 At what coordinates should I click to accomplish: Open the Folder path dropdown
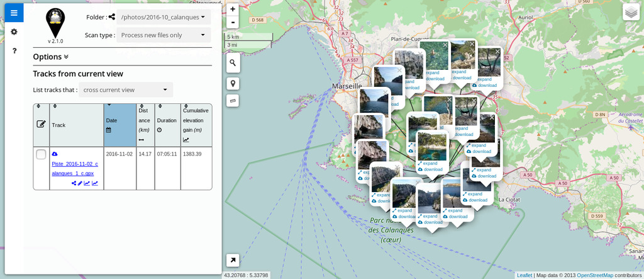(x=164, y=17)
